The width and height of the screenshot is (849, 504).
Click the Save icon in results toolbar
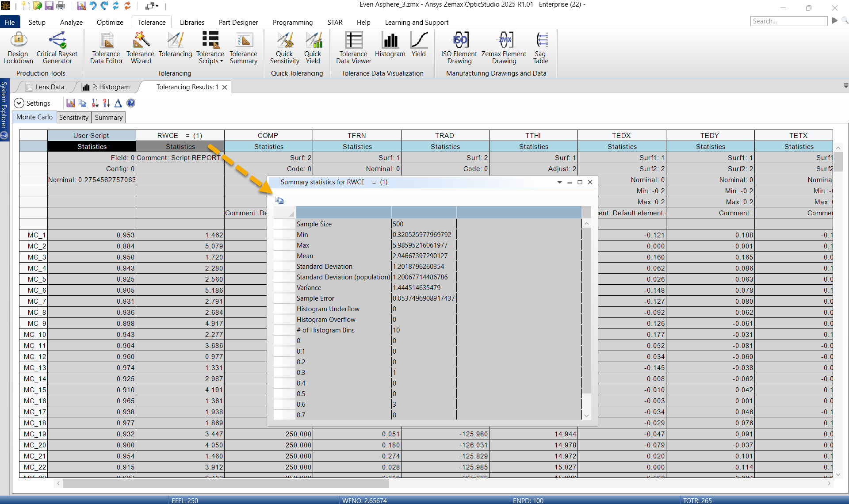tap(71, 103)
